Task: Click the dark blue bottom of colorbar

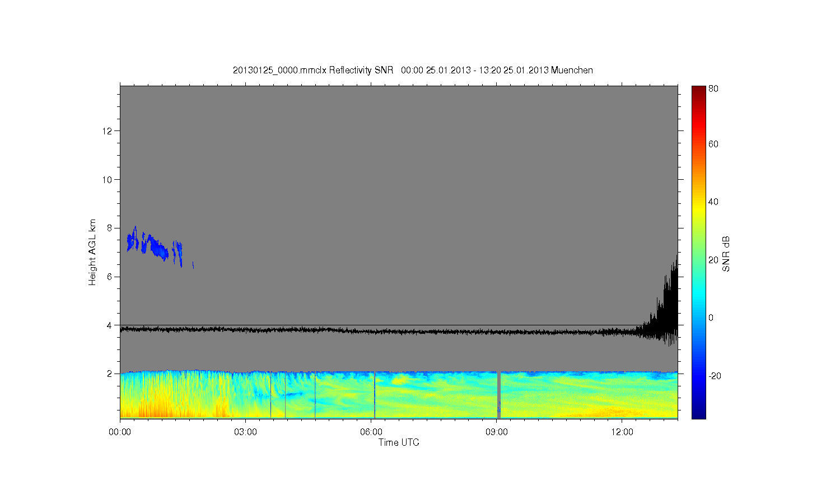Action: click(698, 413)
